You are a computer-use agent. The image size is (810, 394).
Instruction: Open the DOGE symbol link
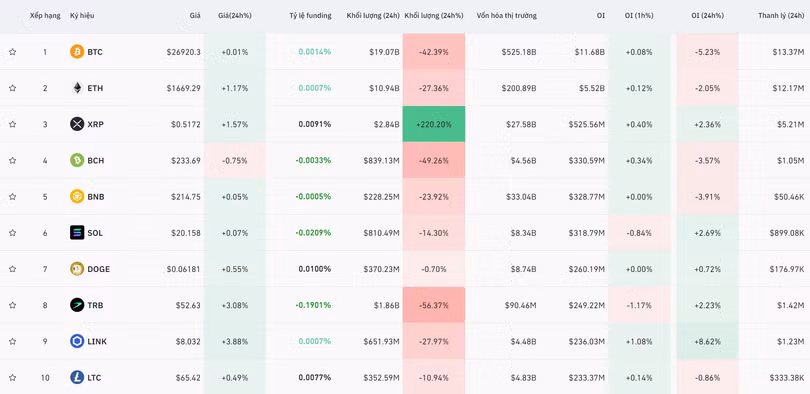click(x=99, y=269)
